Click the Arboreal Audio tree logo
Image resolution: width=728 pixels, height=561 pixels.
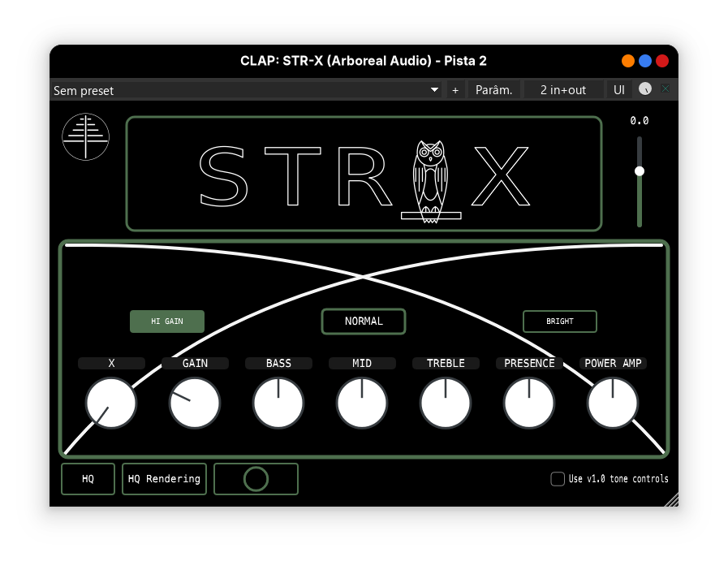(x=85, y=136)
